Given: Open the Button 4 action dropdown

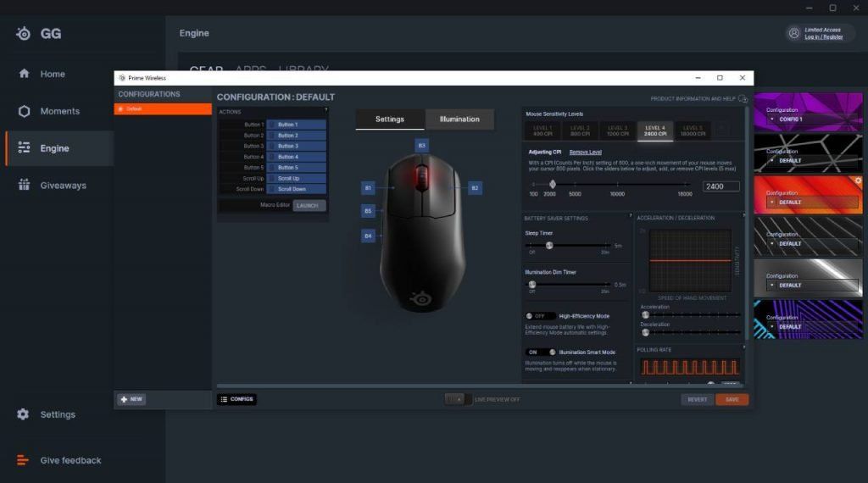Looking at the screenshot, I should point(296,157).
